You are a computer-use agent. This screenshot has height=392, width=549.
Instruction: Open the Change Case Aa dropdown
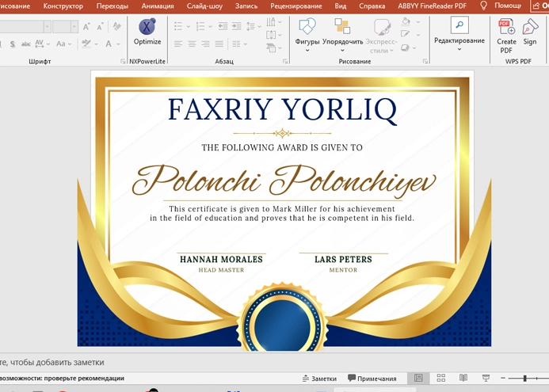click(x=63, y=44)
